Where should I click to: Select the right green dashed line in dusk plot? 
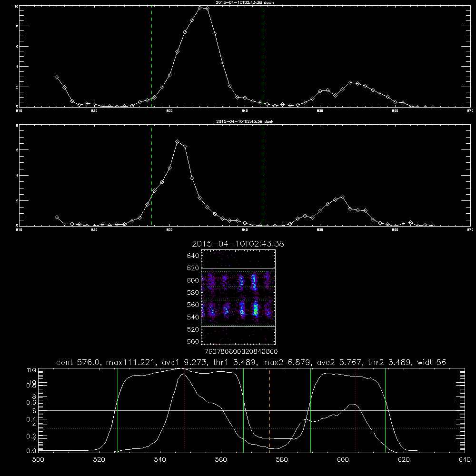[263, 175]
